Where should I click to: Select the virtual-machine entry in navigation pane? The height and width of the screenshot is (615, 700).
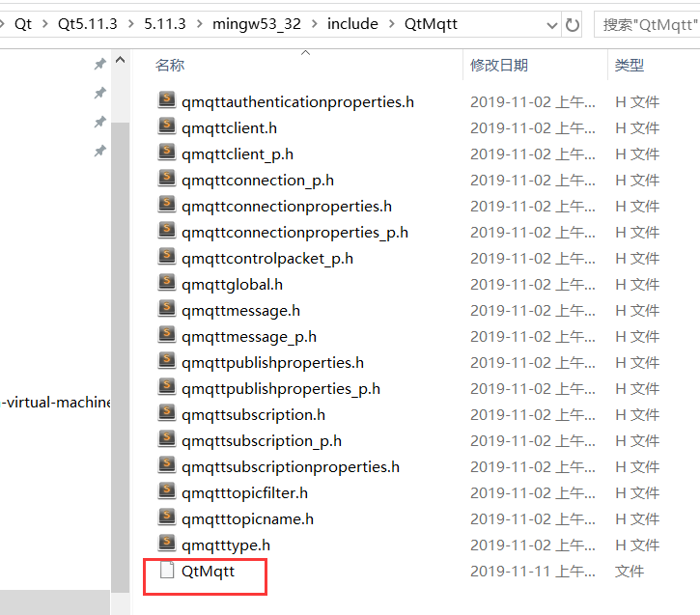point(55,402)
